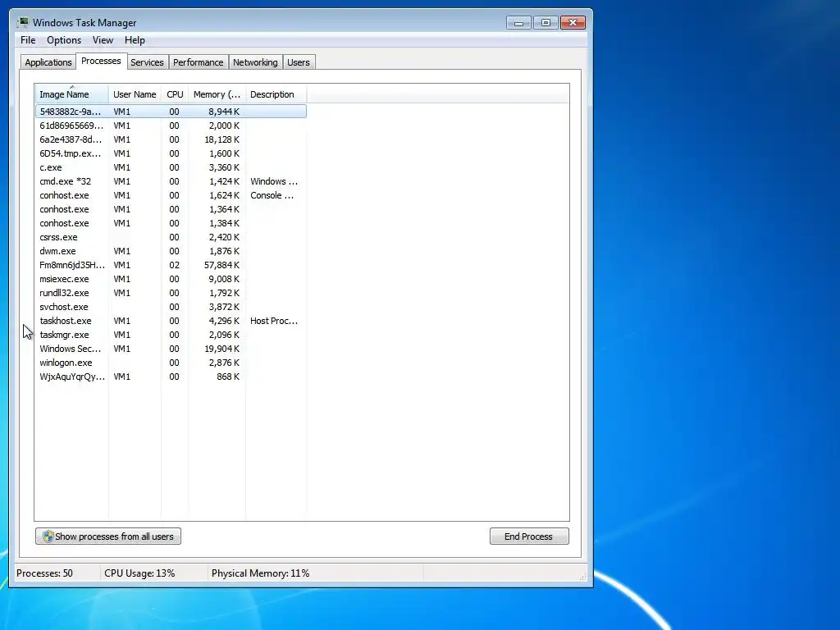The height and width of the screenshot is (630, 840).
Task: Select conhost.exe with 1,624 K memory
Action: 171,195
